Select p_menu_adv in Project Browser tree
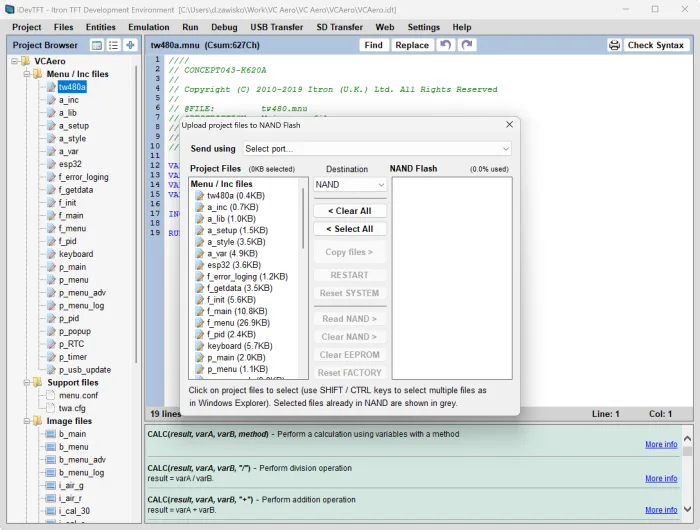The height and width of the screenshot is (530, 700). click(x=82, y=292)
